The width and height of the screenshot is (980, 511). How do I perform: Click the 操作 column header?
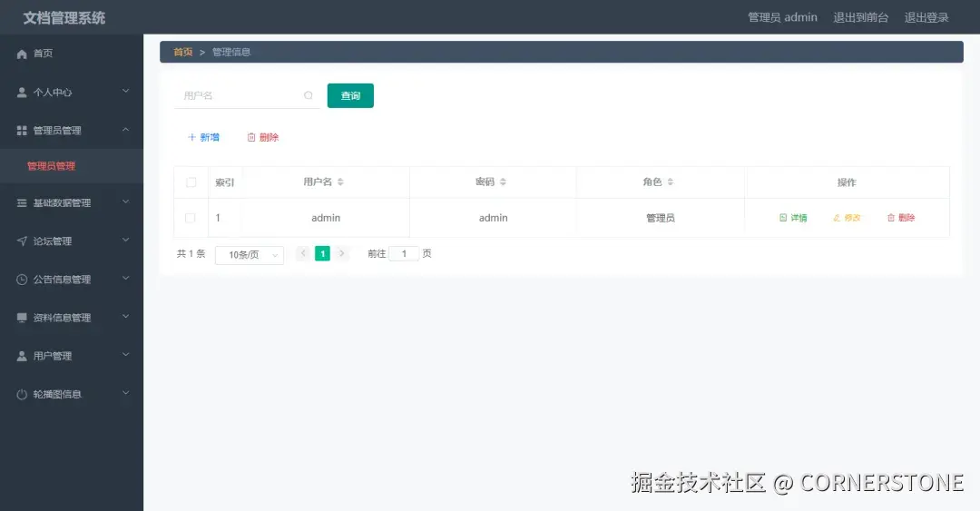pyautogui.click(x=847, y=182)
